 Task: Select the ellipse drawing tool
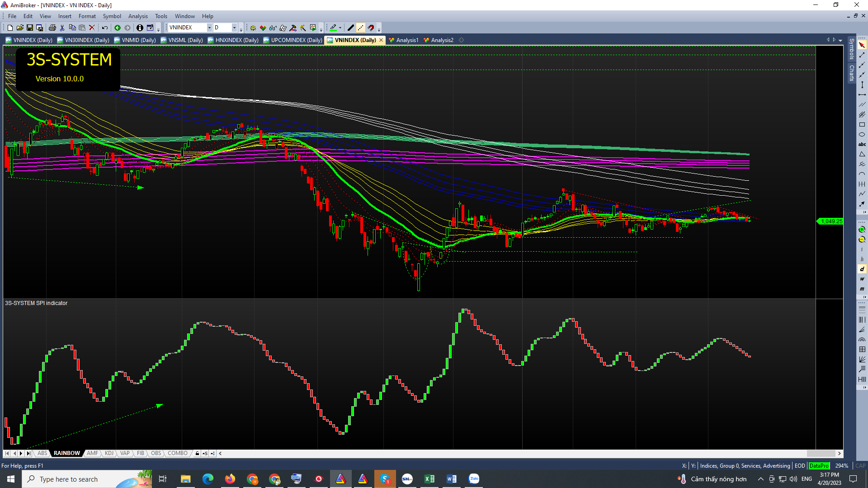coord(862,135)
